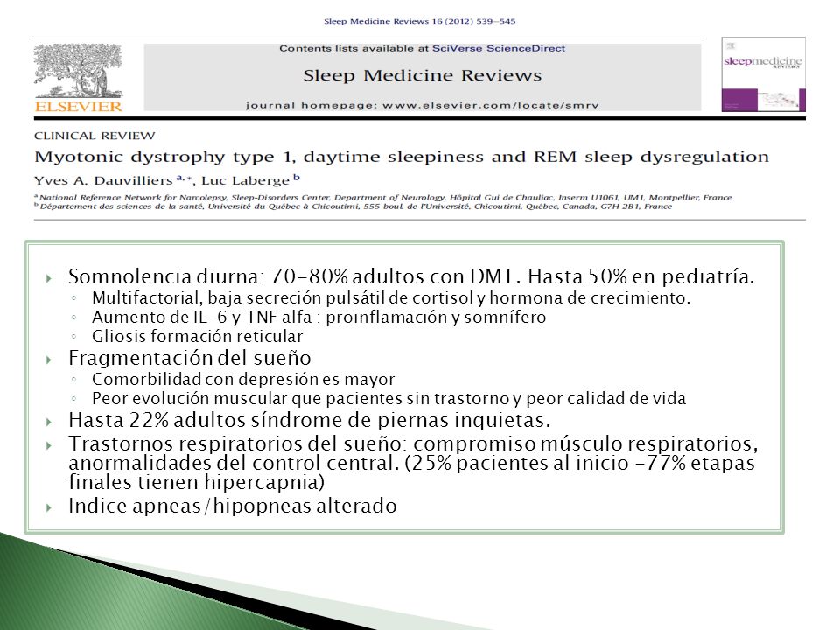The image size is (840, 630).
Task: Open the SciVerse ScienceDirect link
Action: click(499, 49)
